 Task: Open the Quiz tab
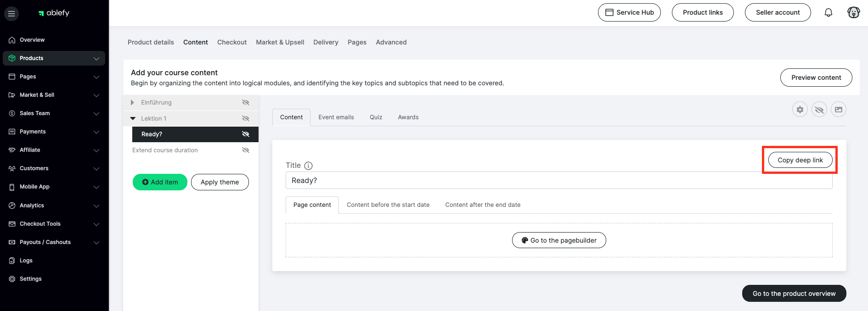pos(376,117)
